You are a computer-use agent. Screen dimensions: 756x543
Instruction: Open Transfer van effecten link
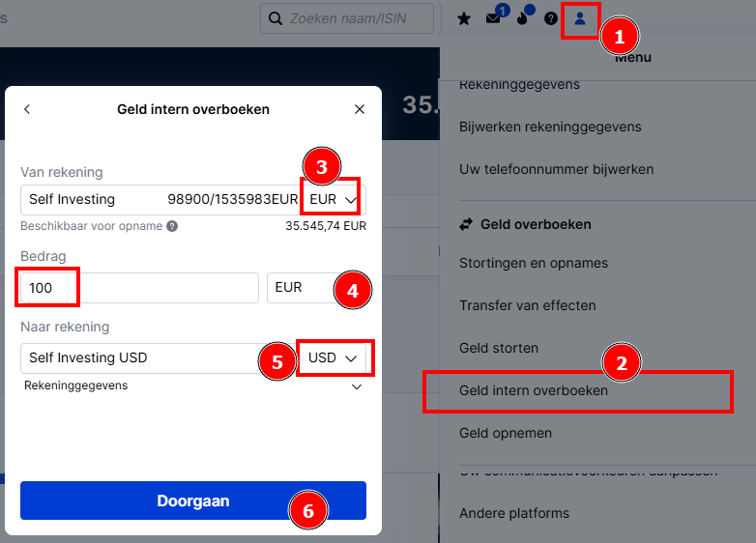click(528, 305)
